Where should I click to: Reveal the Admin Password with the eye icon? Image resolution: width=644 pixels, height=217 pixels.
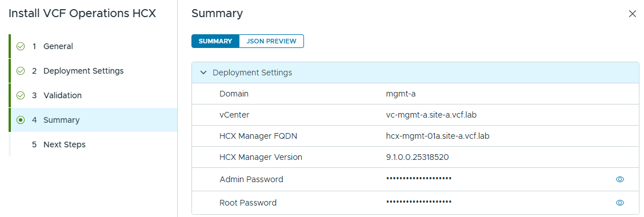click(620, 179)
